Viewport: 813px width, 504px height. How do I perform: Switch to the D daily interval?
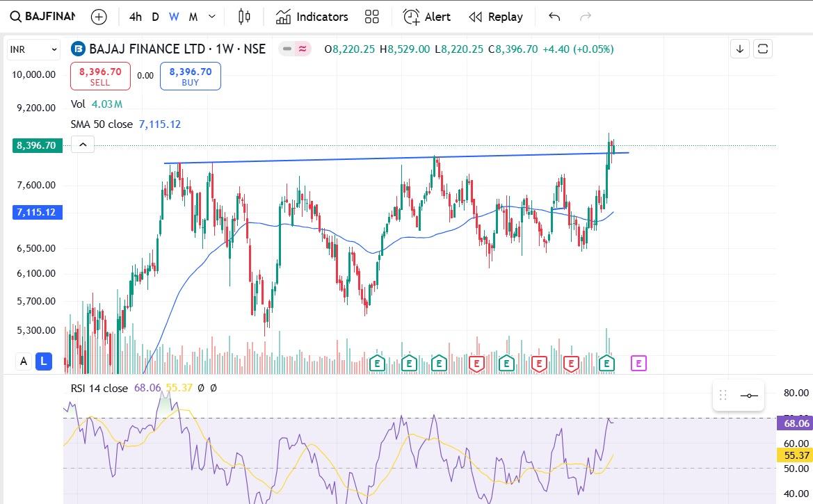155,17
